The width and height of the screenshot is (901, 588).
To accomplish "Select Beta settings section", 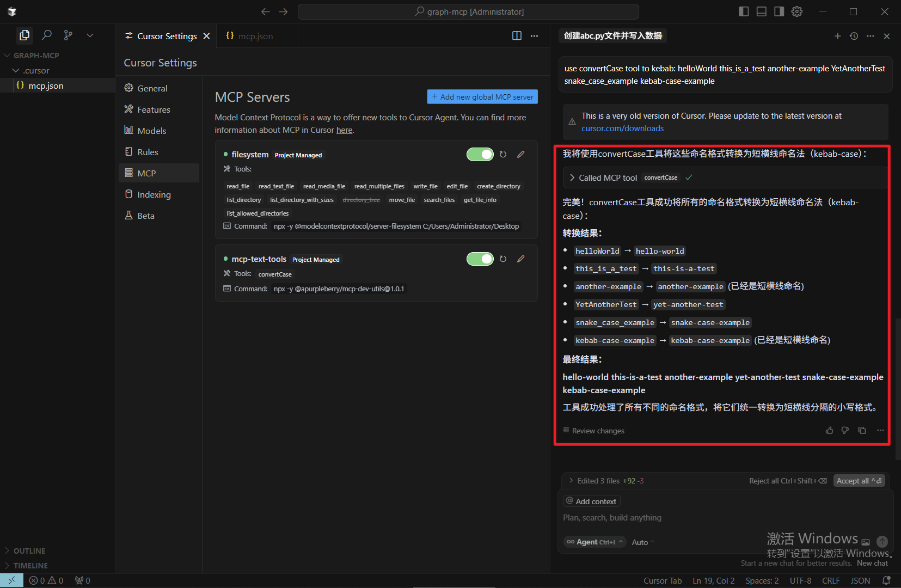I will (x=159, y=216).
